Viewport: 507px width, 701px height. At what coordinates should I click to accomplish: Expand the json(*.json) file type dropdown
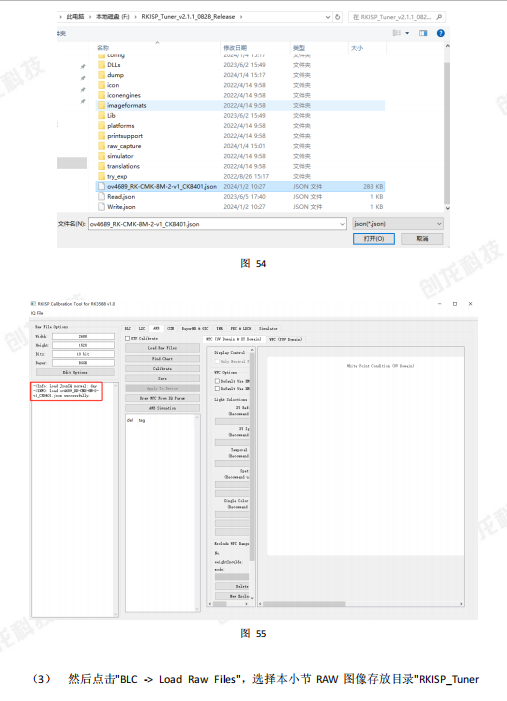[397, 224]
